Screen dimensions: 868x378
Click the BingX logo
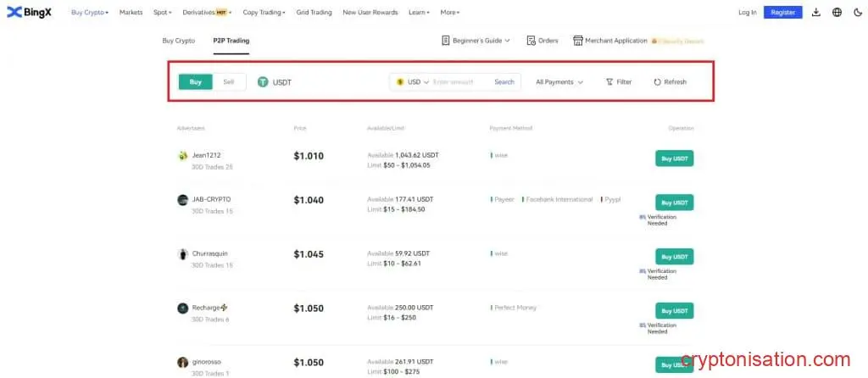[x=29, y=12]
